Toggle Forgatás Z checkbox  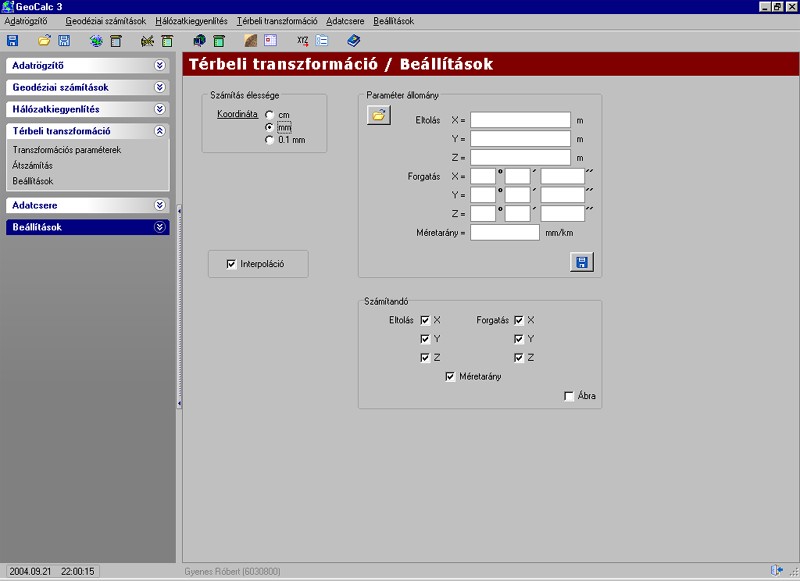(519, 358)
